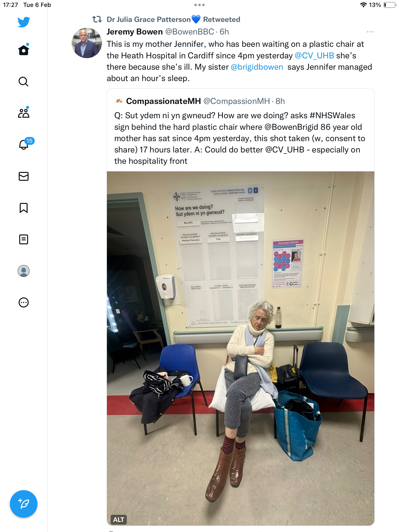Open the Profile avatar icon in sidebar
This screenshot has width=399, height=532.
tap(24, 271)
